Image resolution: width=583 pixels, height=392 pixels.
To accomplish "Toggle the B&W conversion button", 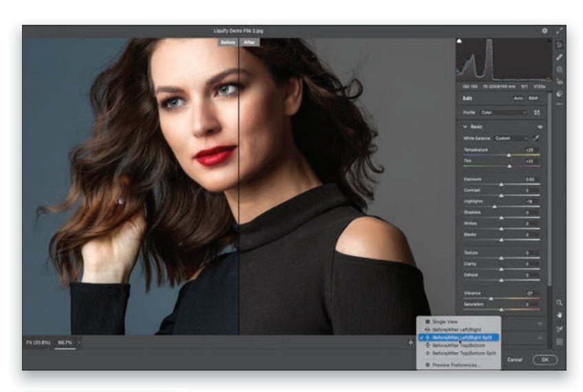I will 533,98.
